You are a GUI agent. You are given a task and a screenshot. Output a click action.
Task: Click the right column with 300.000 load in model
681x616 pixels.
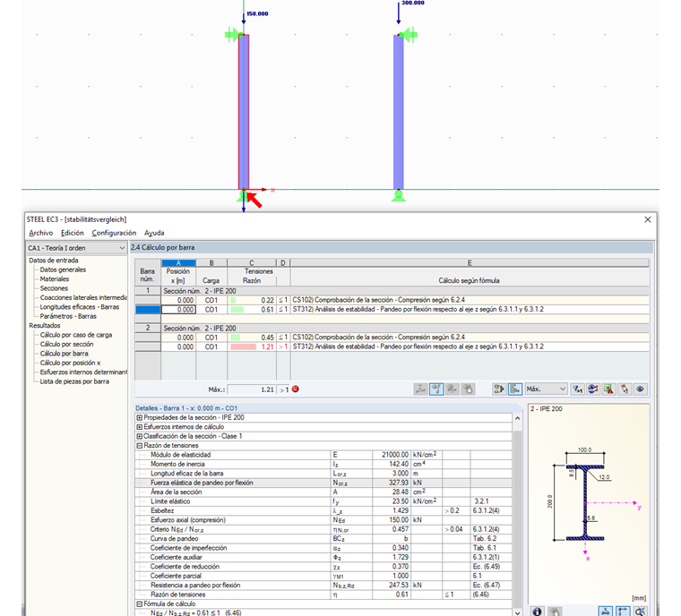pyautogui.click(x=398, y=112)
